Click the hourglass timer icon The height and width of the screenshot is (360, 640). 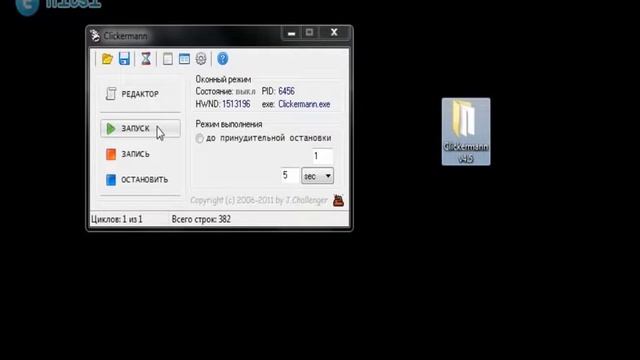146,59
